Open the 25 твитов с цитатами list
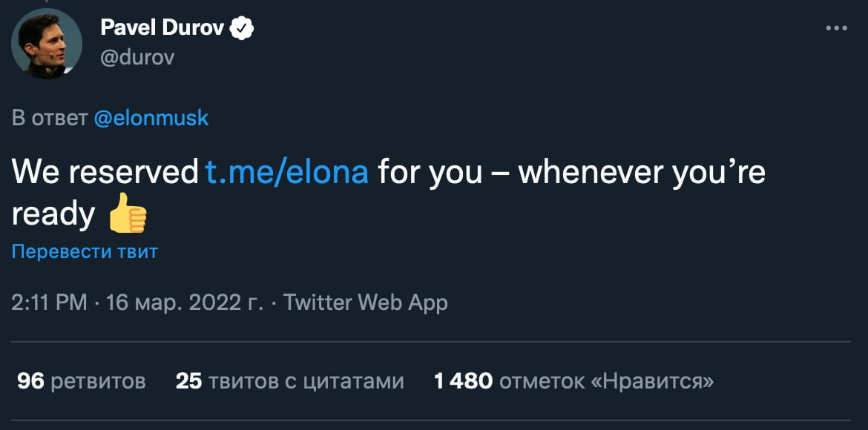Viewport: 868px width, 430px height. pyautogui.click(x=290, y=381)
